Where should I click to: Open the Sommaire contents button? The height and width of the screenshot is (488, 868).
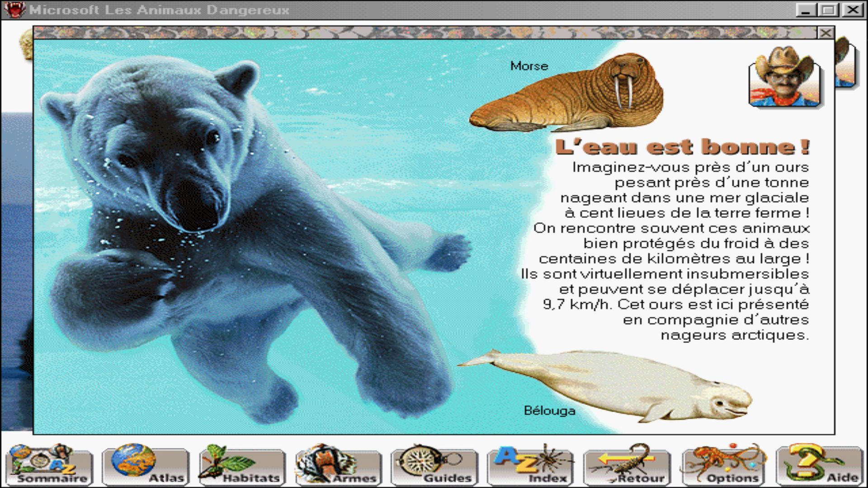(49, 465)
